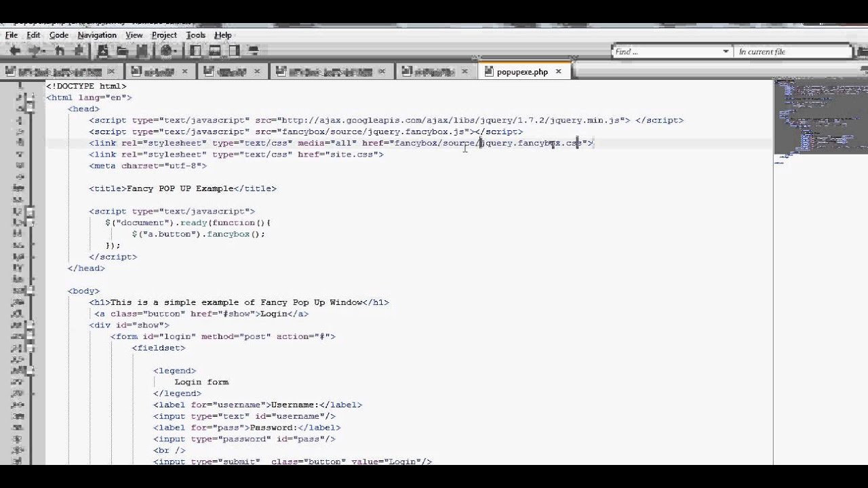This screenshot has width=868, height=488.
Task: Click the googleapis jquery.min.js script line
Action: [386, 120]
